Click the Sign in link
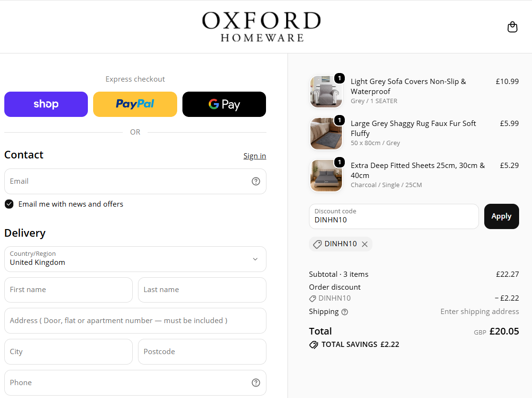The height and width of the screenshot is (398, 532). click(255, 156)
